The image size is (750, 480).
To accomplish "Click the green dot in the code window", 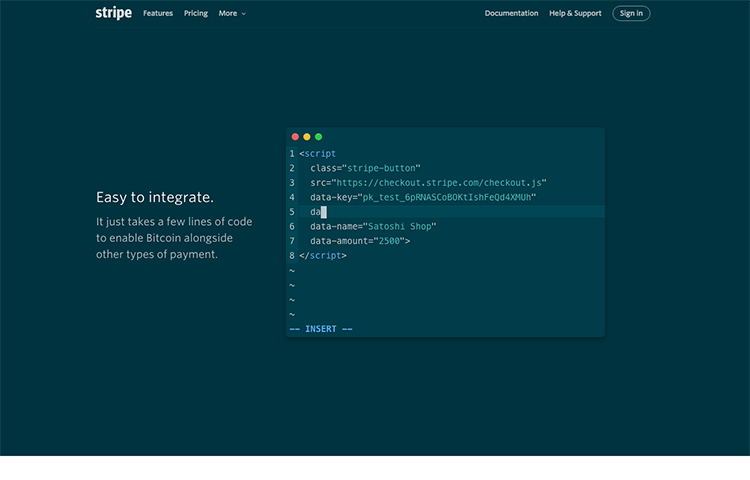I will tap(319, 137).
